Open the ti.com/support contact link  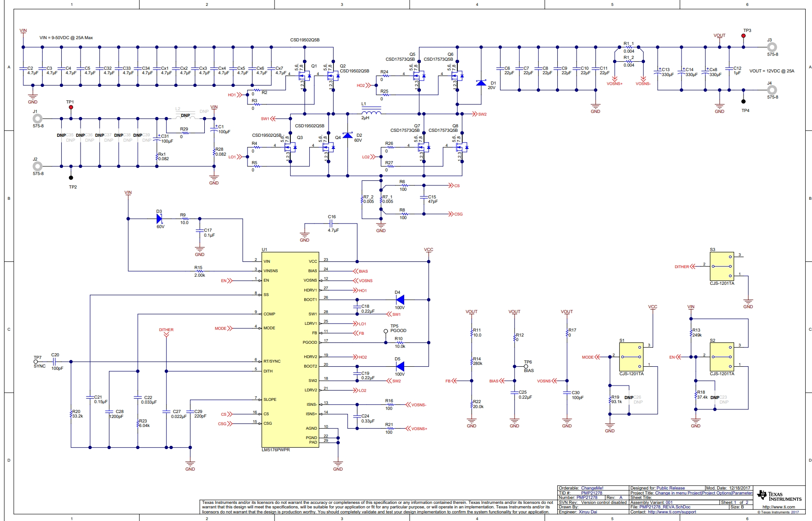click(x=672, y=512)
